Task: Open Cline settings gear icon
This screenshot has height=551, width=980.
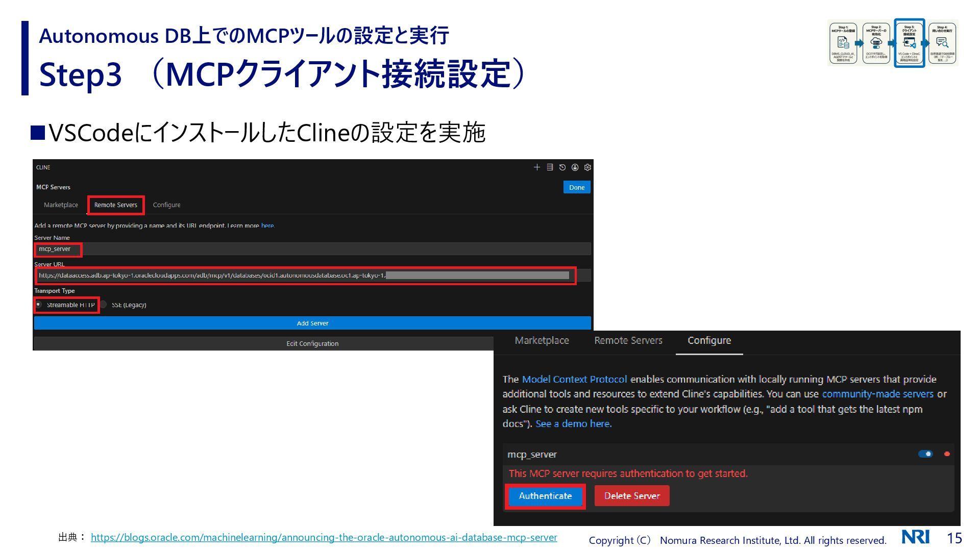Action: tap(587, 167)
